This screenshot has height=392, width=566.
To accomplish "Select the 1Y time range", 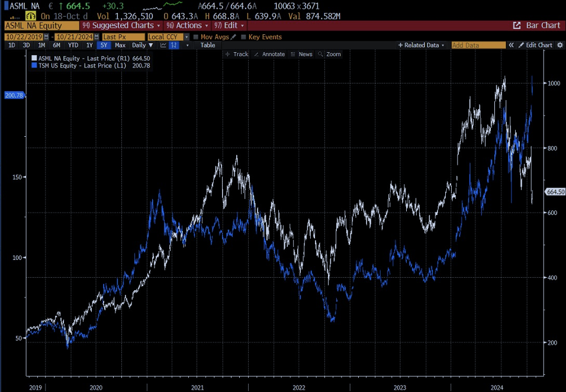I will (89, 45).
